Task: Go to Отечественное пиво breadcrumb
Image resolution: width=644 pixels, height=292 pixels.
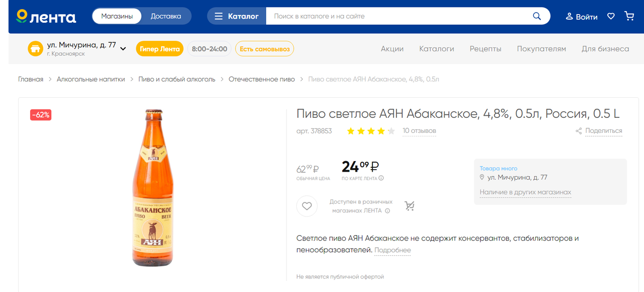Action: pos(262,79)
